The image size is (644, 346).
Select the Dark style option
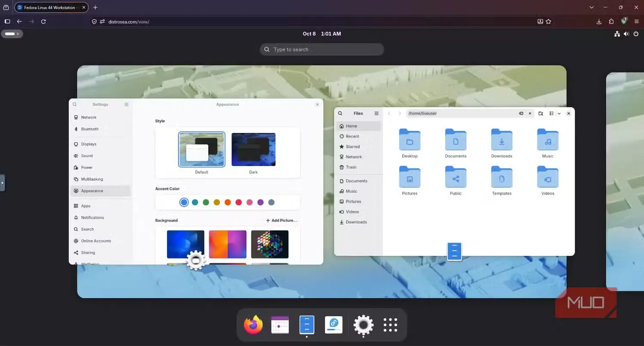coord(253,149)
